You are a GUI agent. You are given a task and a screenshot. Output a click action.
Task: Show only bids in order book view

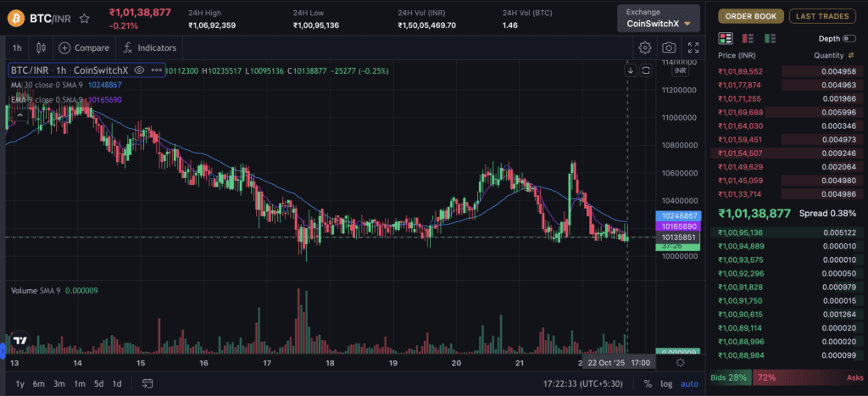coord(770,38)
